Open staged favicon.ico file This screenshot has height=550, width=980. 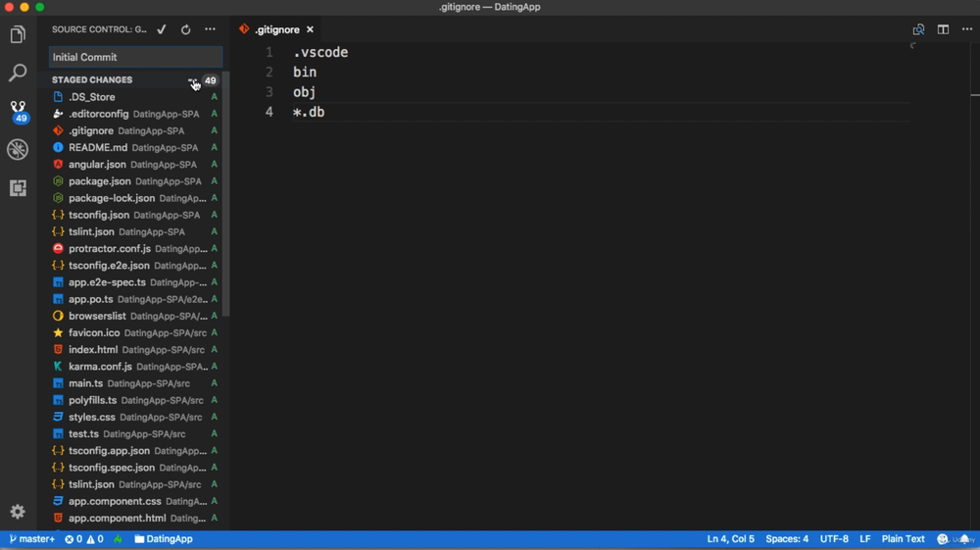[135, 333]
